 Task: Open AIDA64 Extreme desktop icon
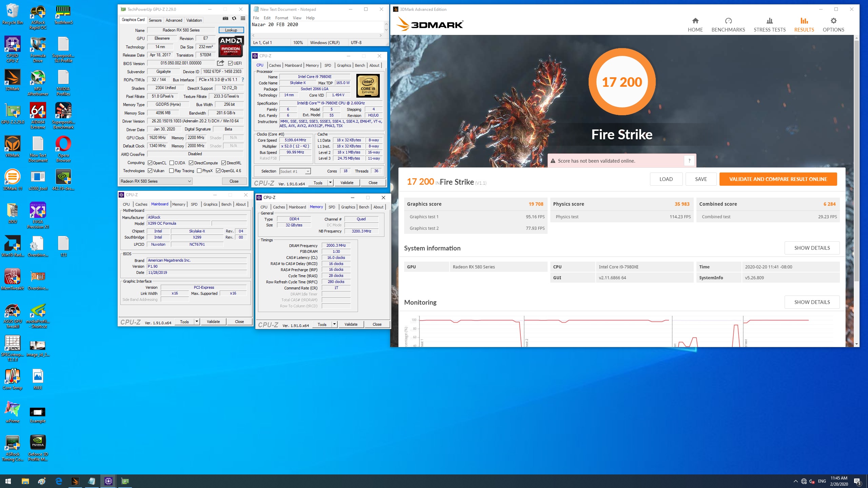click(38, 116)
